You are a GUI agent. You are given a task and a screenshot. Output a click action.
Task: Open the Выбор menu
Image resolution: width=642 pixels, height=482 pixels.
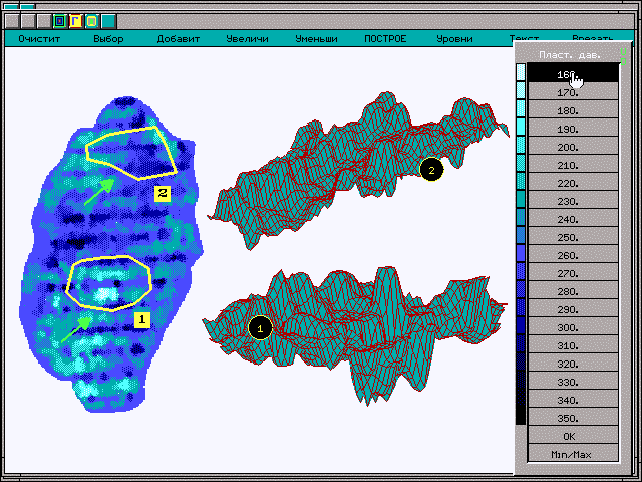click(x=108, y=39)
